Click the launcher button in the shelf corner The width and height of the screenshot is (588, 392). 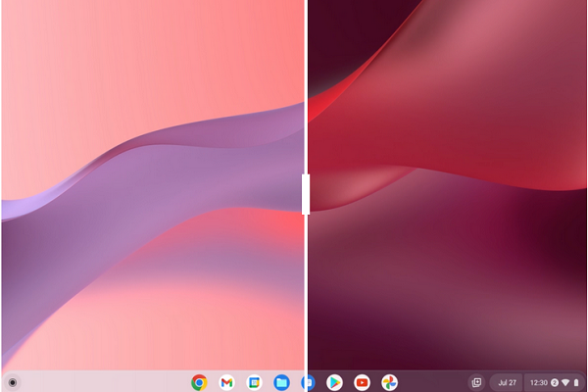(x=12, y=382)
